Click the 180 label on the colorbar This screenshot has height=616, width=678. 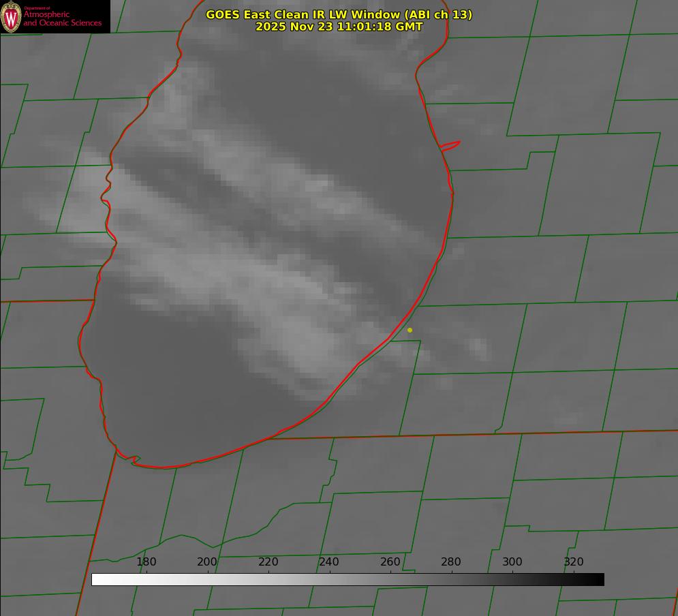[x=147, y=561]
